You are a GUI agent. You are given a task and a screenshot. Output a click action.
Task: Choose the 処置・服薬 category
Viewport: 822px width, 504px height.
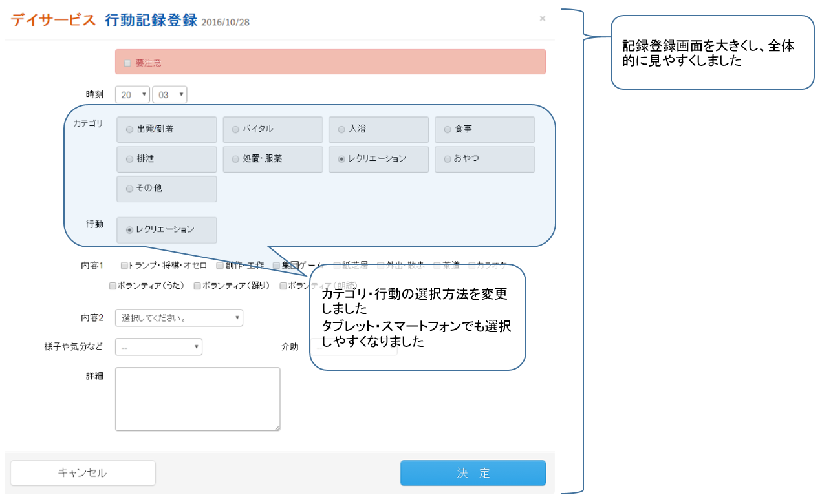pos(272,159)
